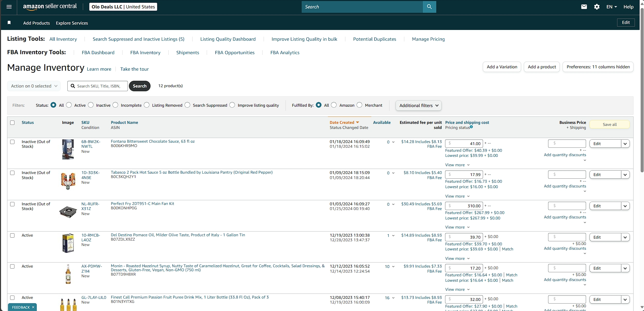644x311 pixels.
Task: Open the Perfect Fry 2DT951-C Main Fan Kit listing
Action: pos(142,204)
